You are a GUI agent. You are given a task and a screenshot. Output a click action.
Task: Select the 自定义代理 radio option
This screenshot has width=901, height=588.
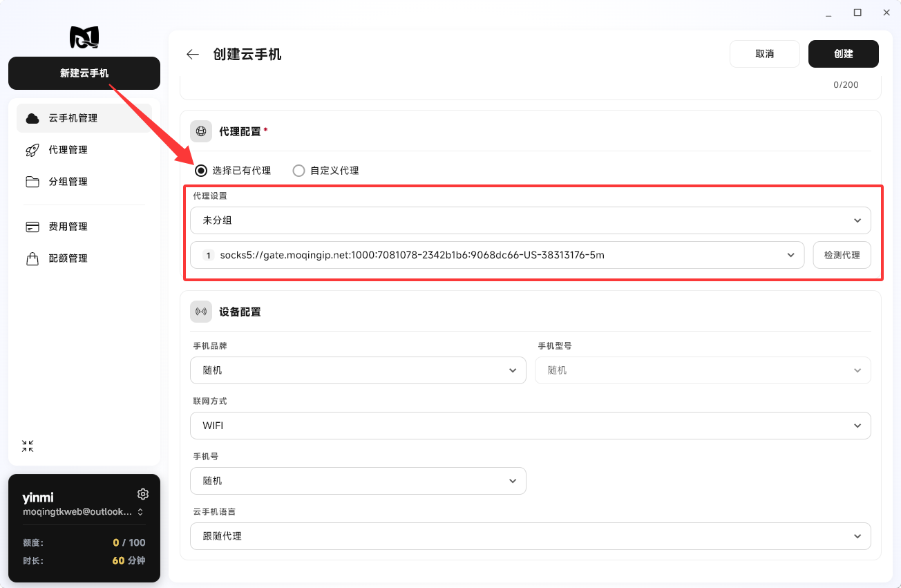point(325,170)
